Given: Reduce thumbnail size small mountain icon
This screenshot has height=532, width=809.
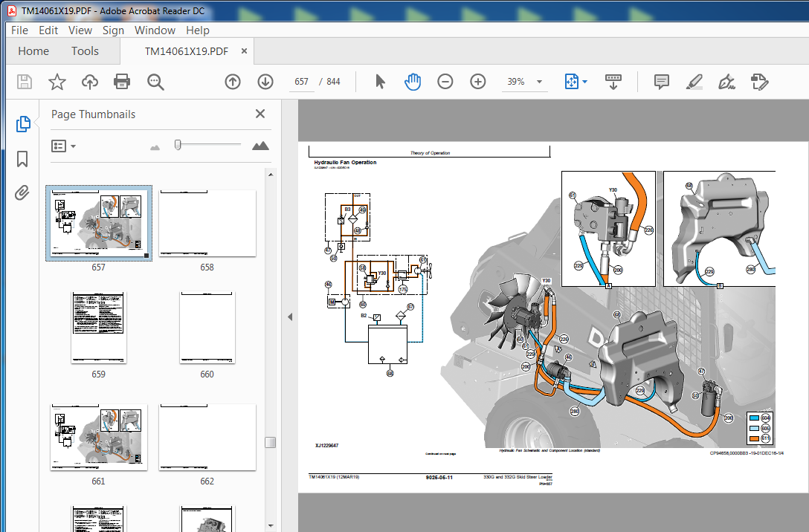Looking at the screenshot, I should [x=155, y=147].
